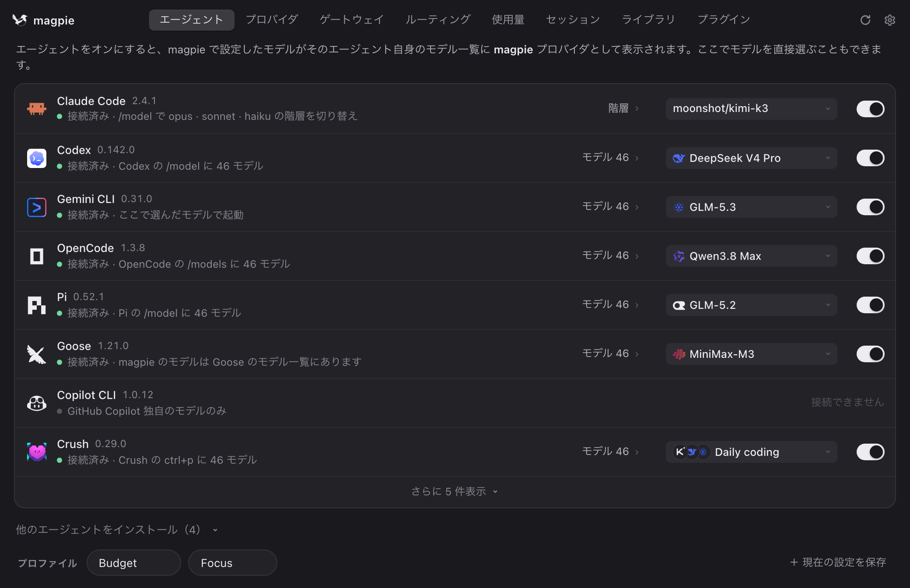
Task: Click 現在の設定を保存 to save settings
Action: 838,563
